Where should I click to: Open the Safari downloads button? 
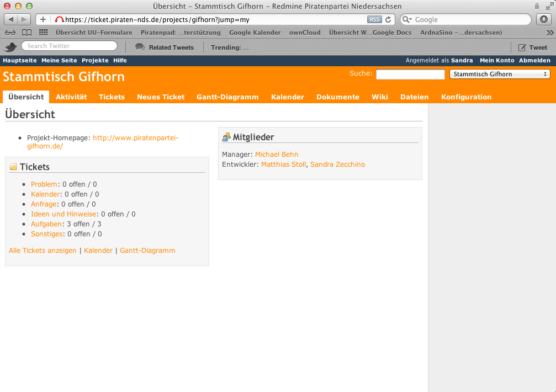(544, 19)
